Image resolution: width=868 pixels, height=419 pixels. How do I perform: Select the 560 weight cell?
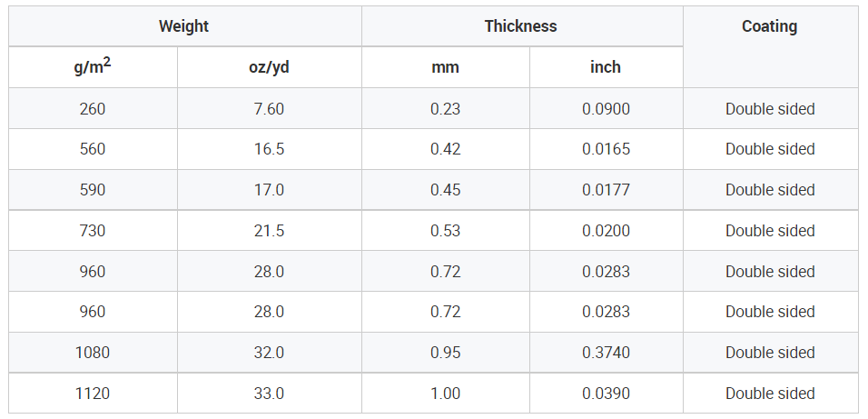93,149
